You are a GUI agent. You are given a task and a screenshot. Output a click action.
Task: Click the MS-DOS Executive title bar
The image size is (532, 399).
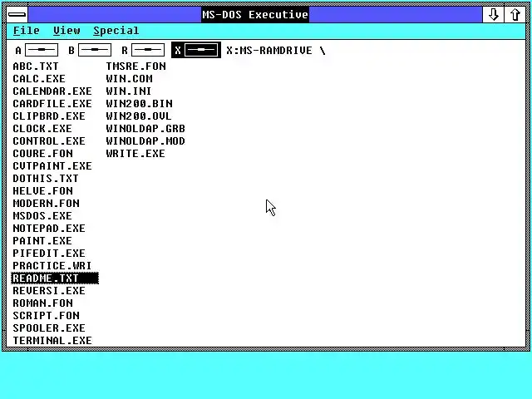tap(255, 15)
